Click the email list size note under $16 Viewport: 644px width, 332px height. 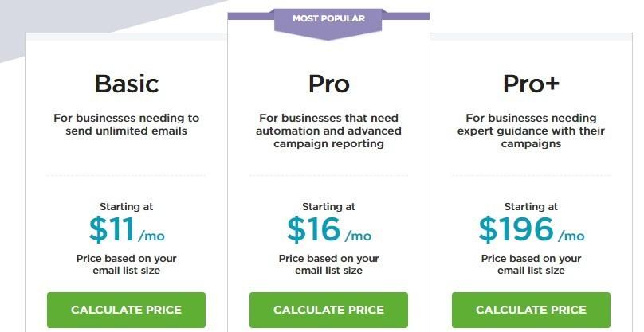click(x=328, y=264)
